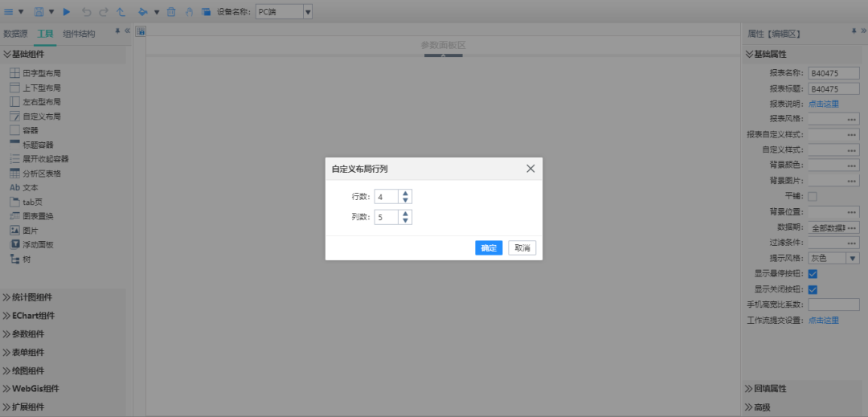Image resolution: width=868 pixels, height=417 pixels.
Task: Switch to the 组件结构 tab
Action: (x=79, y=34)
